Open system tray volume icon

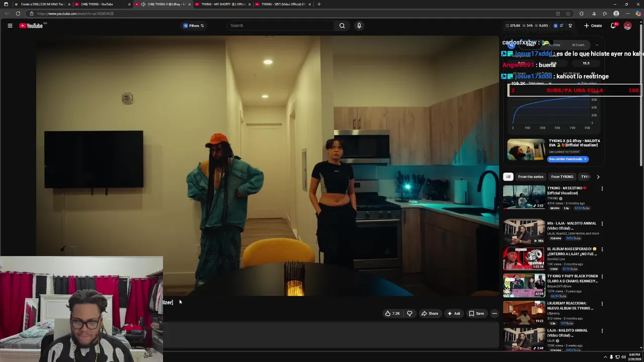coord(623,357)
